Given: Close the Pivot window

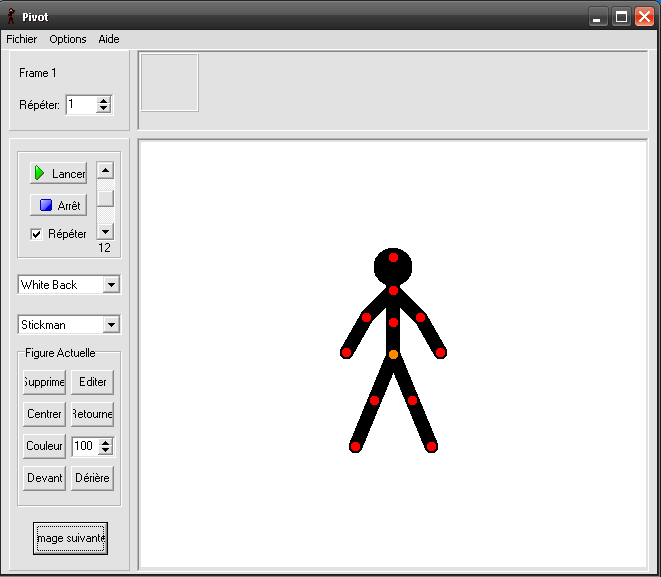Looking at the screenshot, I should [645, 17].
